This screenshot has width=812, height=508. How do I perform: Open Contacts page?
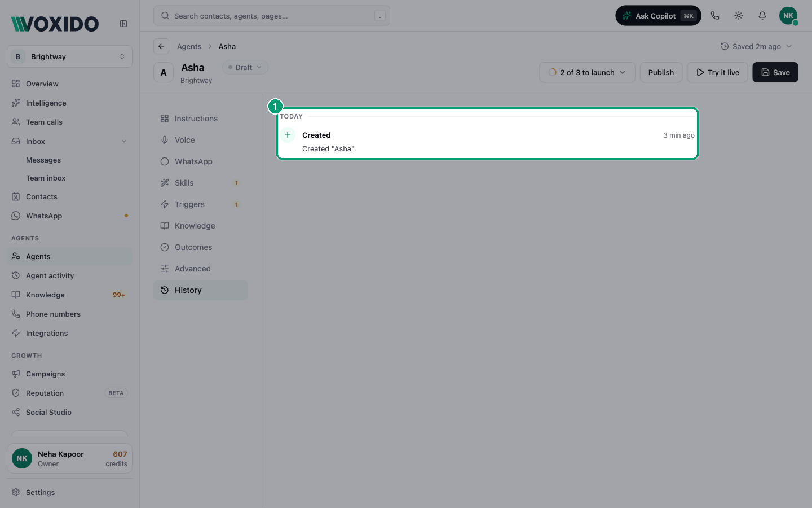click(x=69, y=196)
